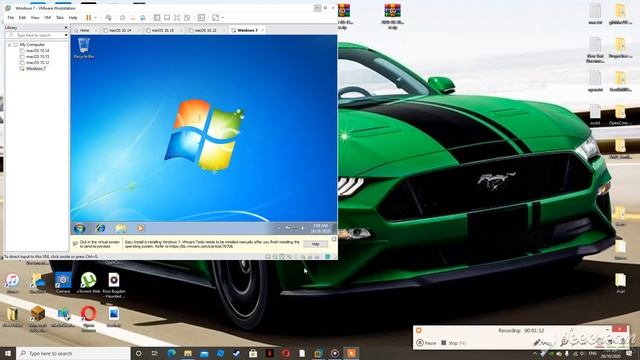
Task: Open the Windows 10 Start menu
Action: [8, 353]
